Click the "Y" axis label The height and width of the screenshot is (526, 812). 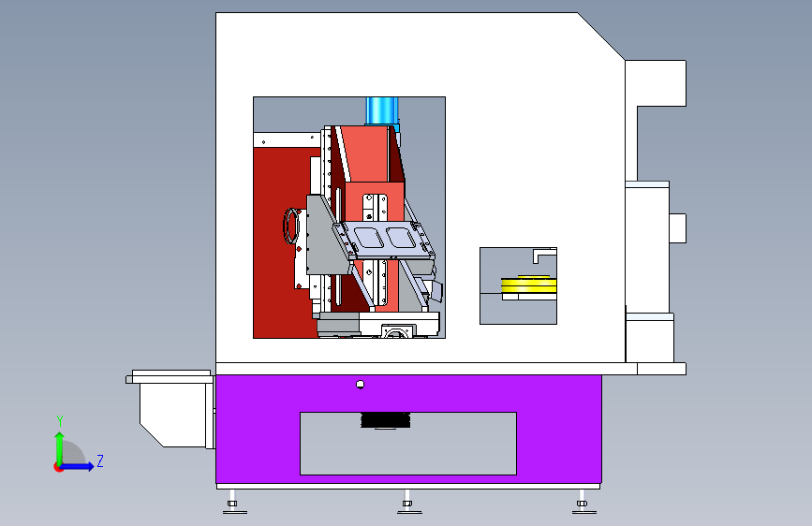pos(60,421)
